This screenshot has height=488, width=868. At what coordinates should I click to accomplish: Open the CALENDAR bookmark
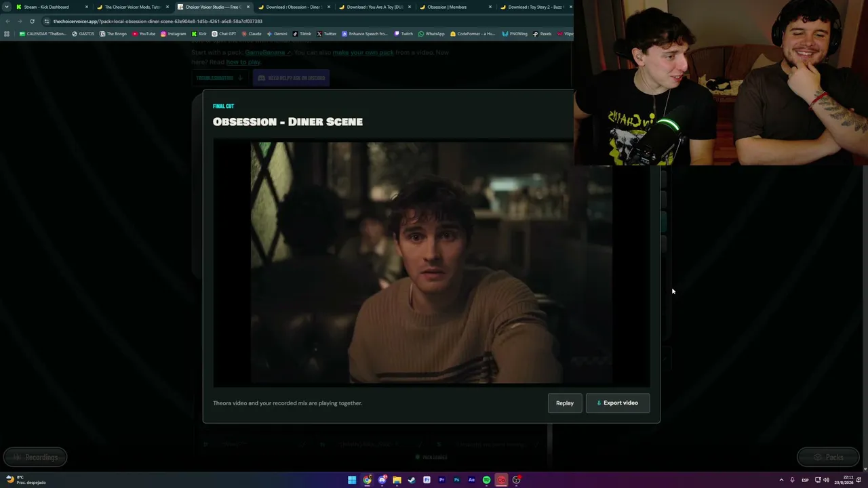[x=43, y=34]
